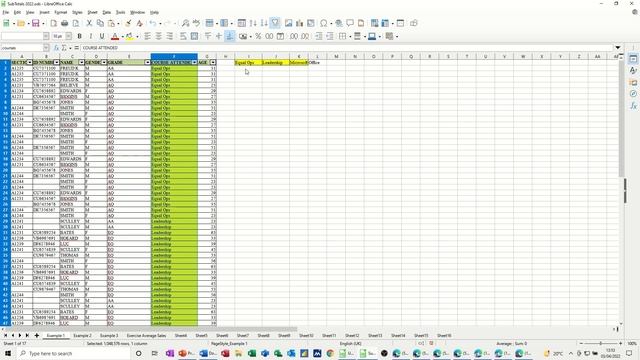Click the Zoom in plus button
This screenshot has width=640, height=360.
tap(620, 344)
